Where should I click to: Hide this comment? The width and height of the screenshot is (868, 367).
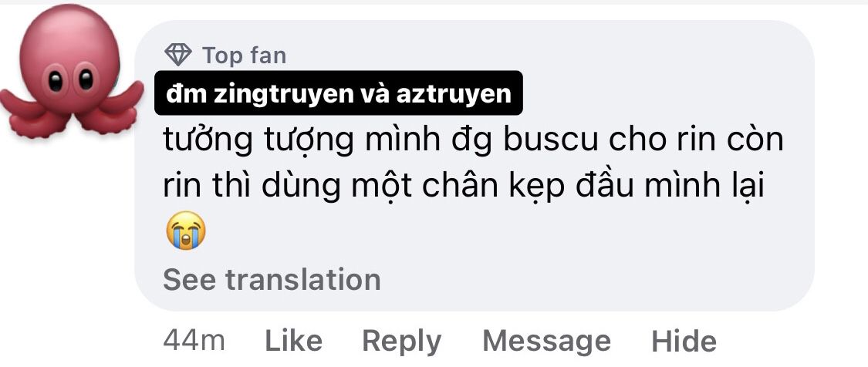684,341
